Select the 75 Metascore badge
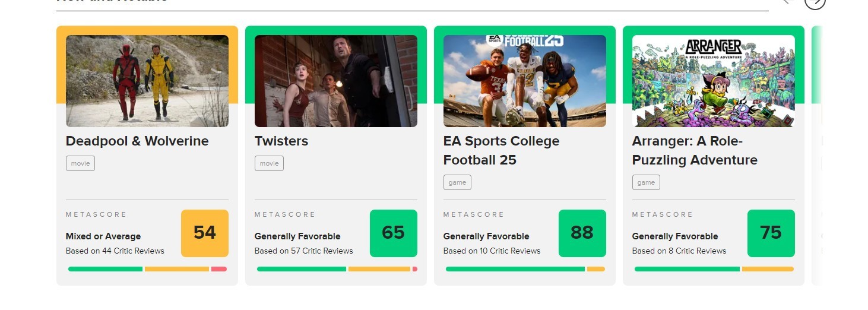The height and width of the screenshot is (310, 868). [x=771, y=233]
